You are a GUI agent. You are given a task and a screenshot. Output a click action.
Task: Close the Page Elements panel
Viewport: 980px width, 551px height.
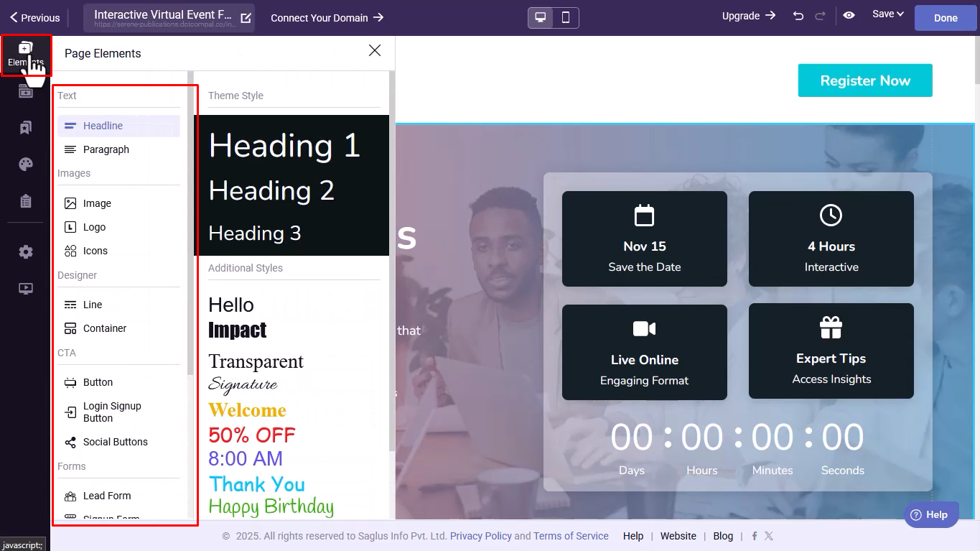(x=375, y=50)
